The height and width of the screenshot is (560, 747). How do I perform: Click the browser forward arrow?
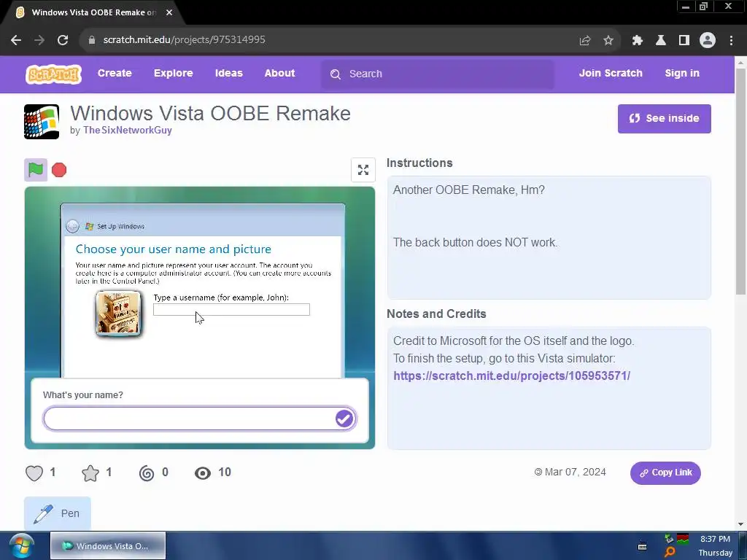[39, 40]
